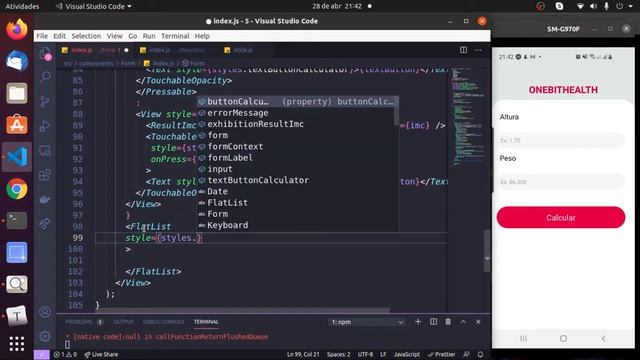Open the Go menu
This screenshot has height=360, width=640.
tap(133, 36)
